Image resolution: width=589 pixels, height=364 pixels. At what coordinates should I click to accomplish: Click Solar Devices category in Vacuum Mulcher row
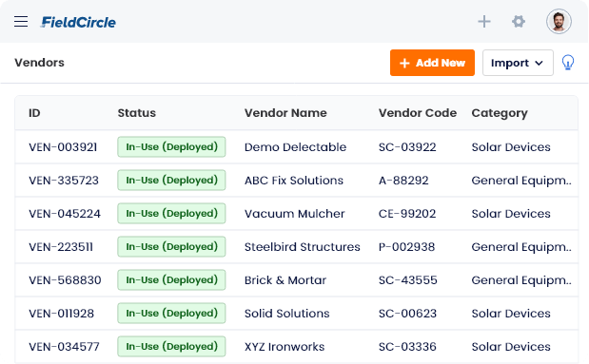(511, 214)
